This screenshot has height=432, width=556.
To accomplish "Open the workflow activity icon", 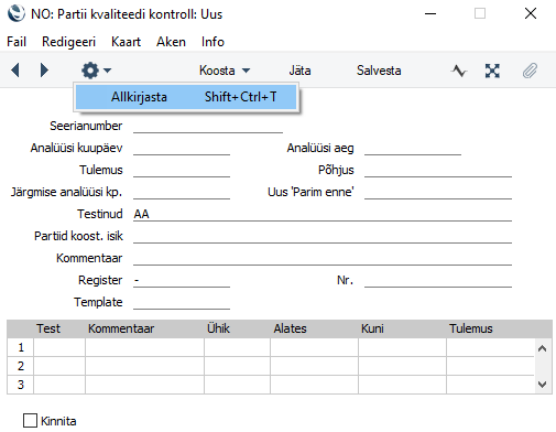I will (459, 71).
